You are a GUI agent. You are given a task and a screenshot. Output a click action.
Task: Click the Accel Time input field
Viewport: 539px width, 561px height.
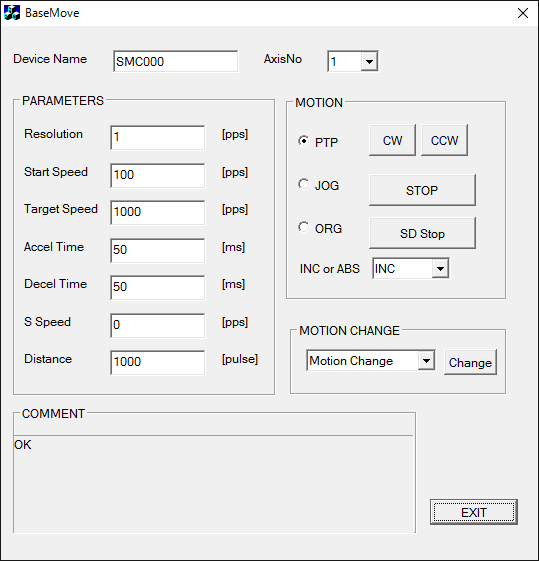pyautogui.click(x=158, y=250)
